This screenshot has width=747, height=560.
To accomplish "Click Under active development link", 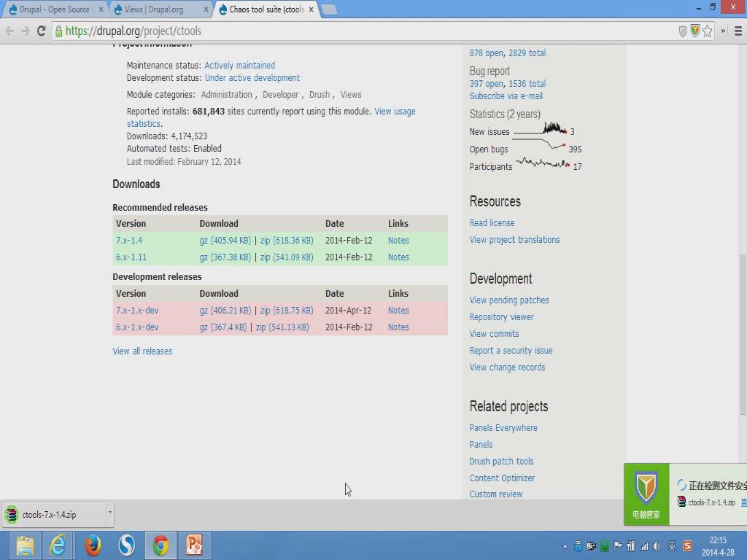I will (x=252, y=77).
